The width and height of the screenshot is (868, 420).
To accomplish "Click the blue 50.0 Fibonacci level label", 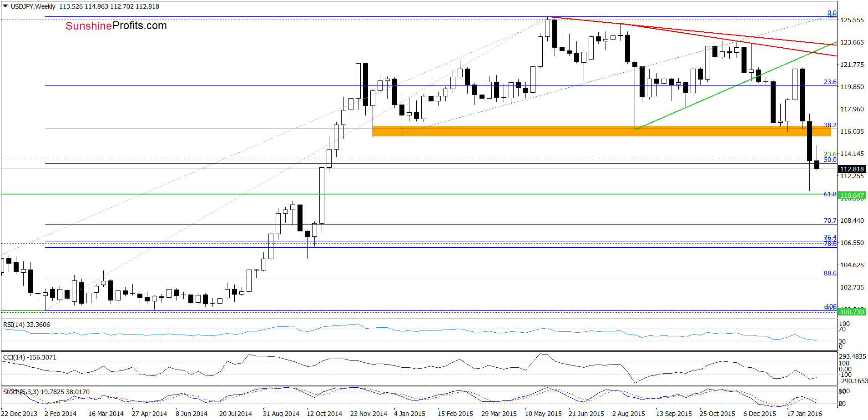I will pyautogui.click(x=830, y=160).
